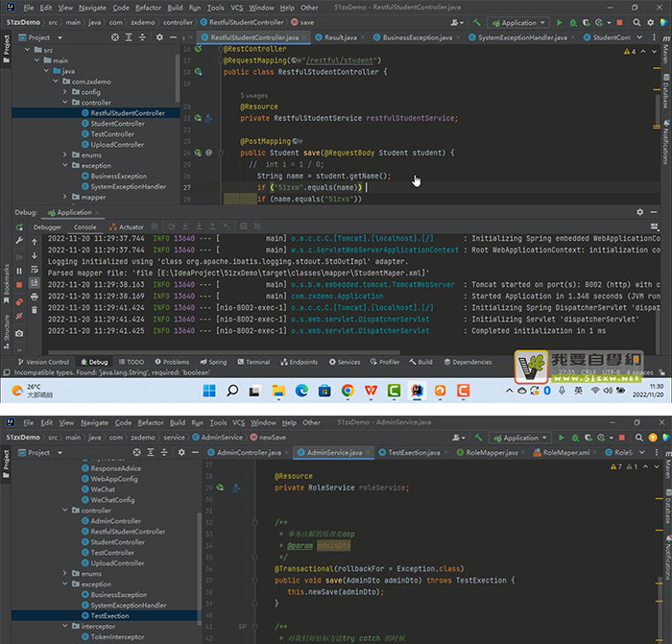Open the Terminal tool window button
This screenshot has height=644, width=672.
click(253, 362)
